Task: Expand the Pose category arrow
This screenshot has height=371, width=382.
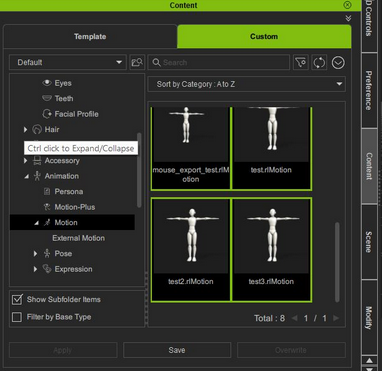Action: click(35, 254)
